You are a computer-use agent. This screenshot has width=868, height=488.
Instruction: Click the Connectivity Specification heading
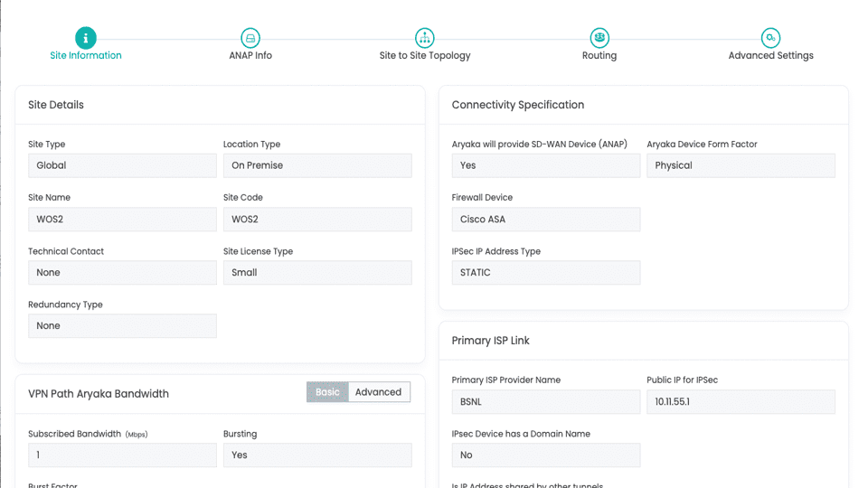(x=517, y=105)
